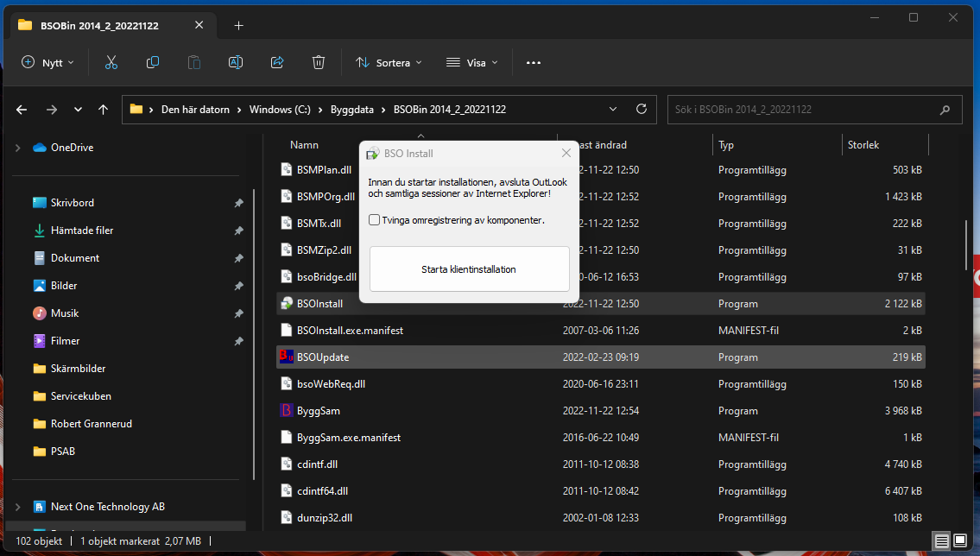The image size is (980, 556).
Task: Click Starta klientinstallation button
Action: point(470,269)
